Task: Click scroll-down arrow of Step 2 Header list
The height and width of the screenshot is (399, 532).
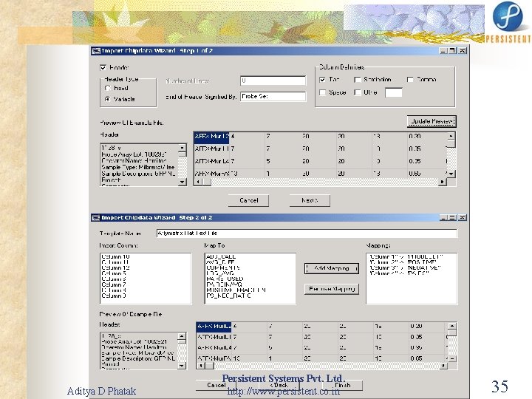Action: [182, 366]
